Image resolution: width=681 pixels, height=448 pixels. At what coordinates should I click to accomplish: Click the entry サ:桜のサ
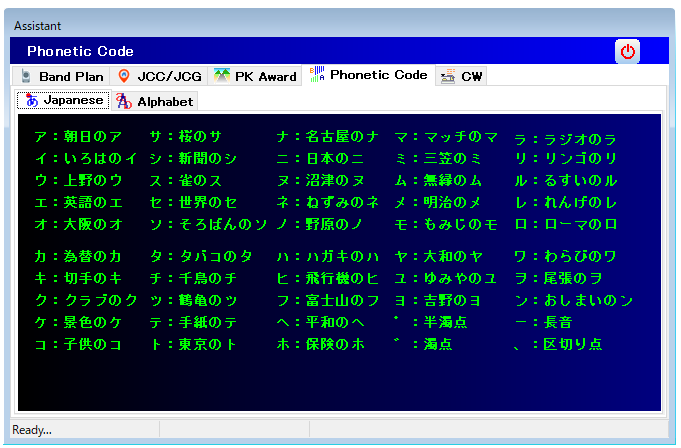click(x=185, y=137)
